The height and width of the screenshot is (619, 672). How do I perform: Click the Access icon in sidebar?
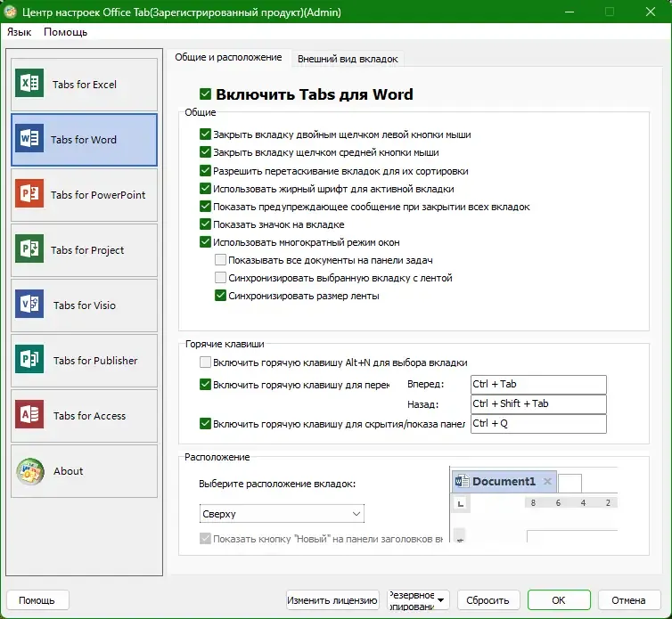29,414
